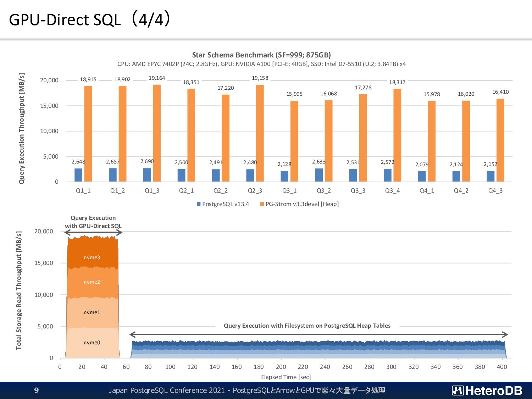Click the 2,152 PostgreSQL value label
The height and width of the screenshot is (399, 532).
click(491, 164)
